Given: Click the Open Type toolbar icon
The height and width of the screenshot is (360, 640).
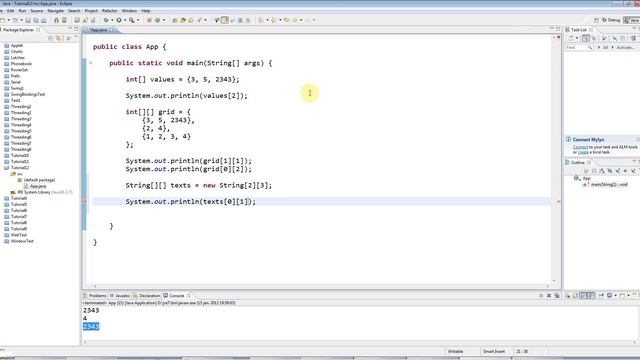Looking at the screenshot, I should tap(175, 20).
